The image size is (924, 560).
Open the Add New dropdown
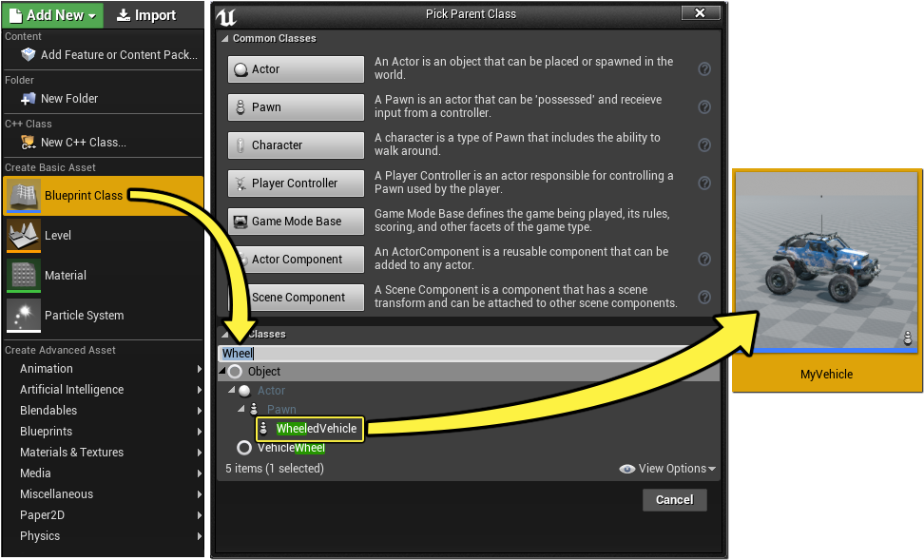[x=52, y=15]
